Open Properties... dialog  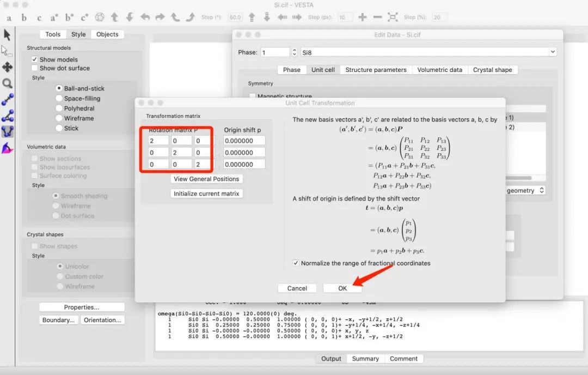point(82,307)
